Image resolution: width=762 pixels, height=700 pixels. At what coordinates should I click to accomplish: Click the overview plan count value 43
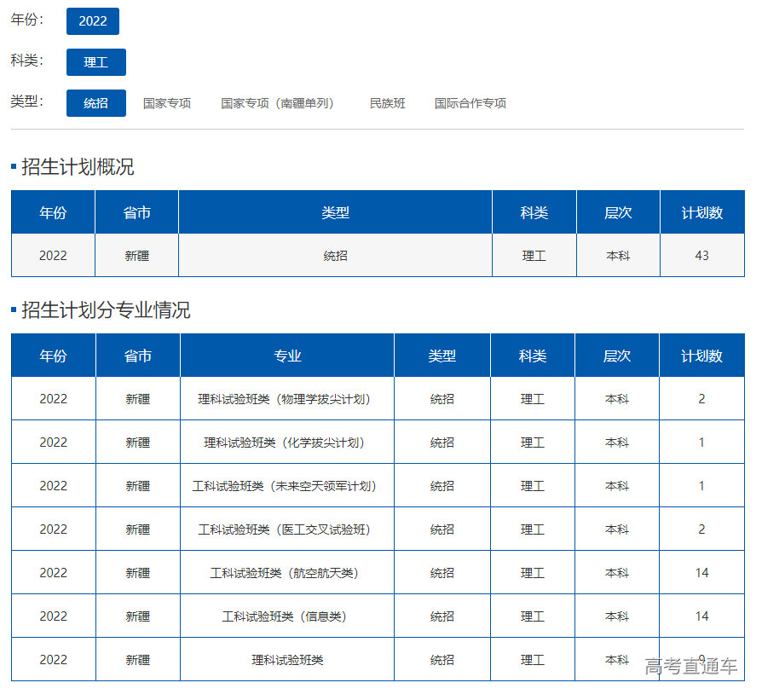tap(701, 255)
